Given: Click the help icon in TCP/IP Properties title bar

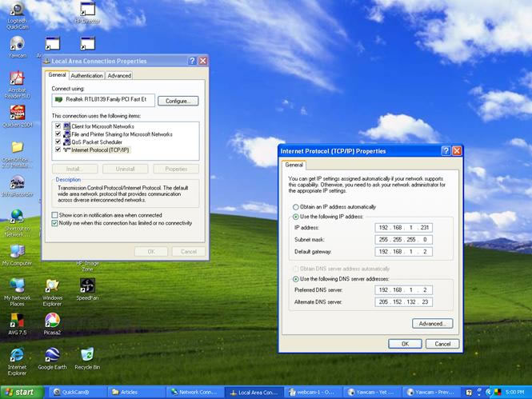Looking at the screenshot, I should coord(446,151).
